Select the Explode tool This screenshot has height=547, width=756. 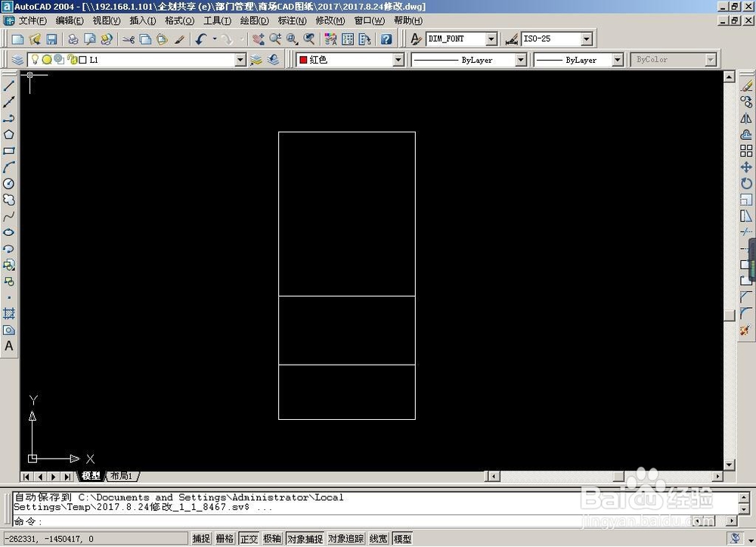pos(746,330)
